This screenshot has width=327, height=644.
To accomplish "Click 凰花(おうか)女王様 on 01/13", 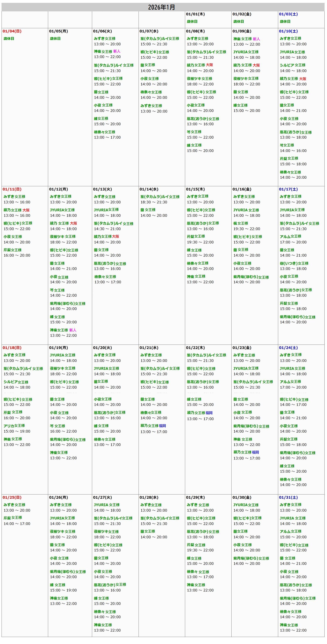I will click(110, 264).
